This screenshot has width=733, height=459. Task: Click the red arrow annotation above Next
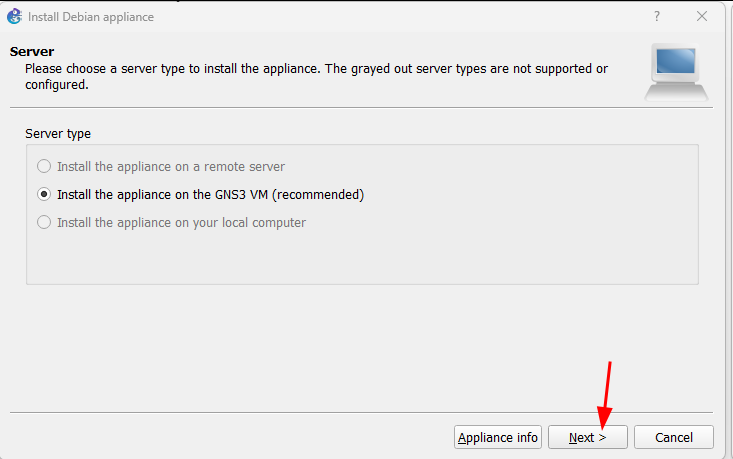click(607, 390)
